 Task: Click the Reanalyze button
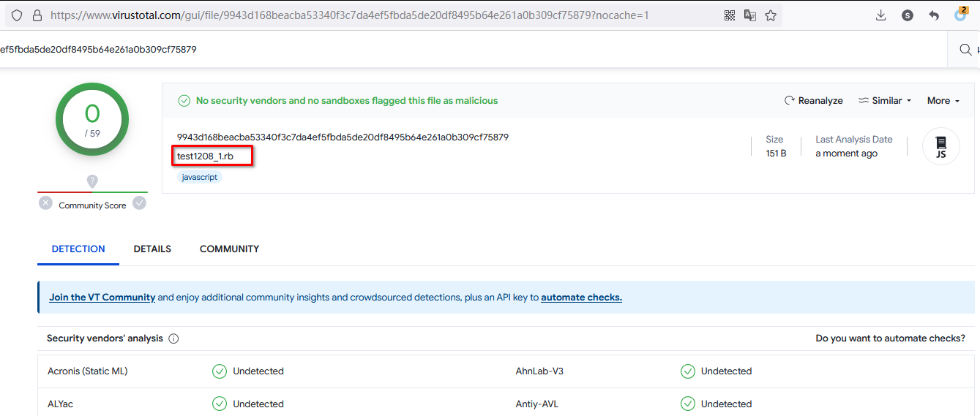point(814,101)
